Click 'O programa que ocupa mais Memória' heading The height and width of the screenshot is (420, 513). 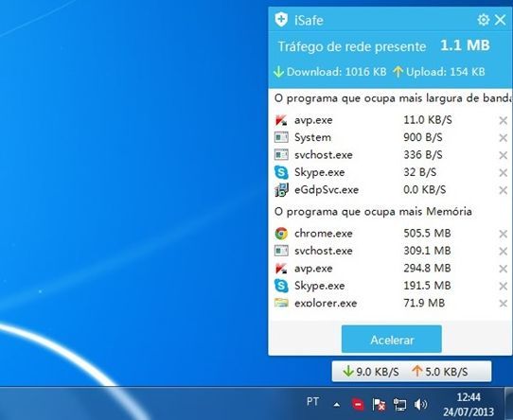[x=373, y=212]
